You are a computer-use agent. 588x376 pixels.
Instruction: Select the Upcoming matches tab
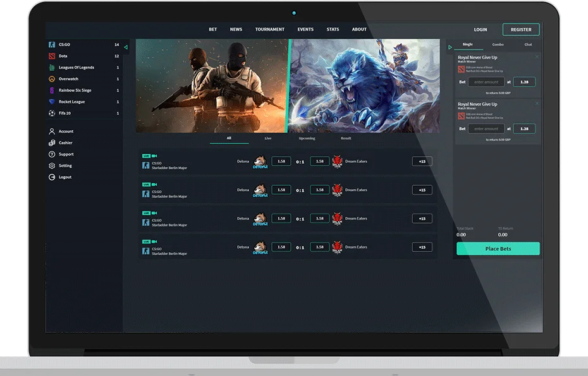point(307,138)
